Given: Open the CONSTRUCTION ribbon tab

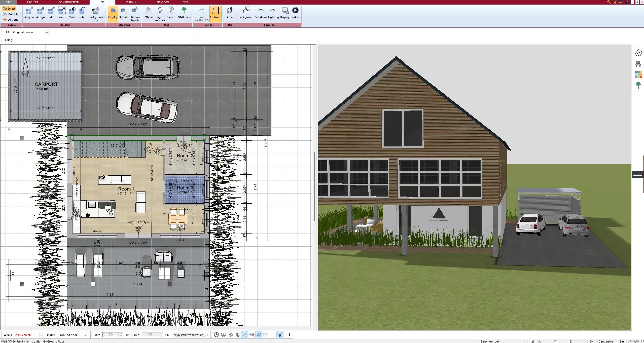Looking at the screenshot, I should 68,2.
